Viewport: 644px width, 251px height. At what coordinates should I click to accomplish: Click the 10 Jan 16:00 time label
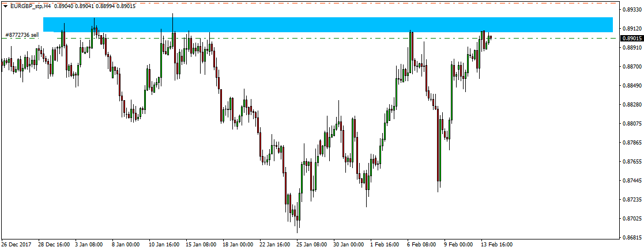[x=164, y=245]
